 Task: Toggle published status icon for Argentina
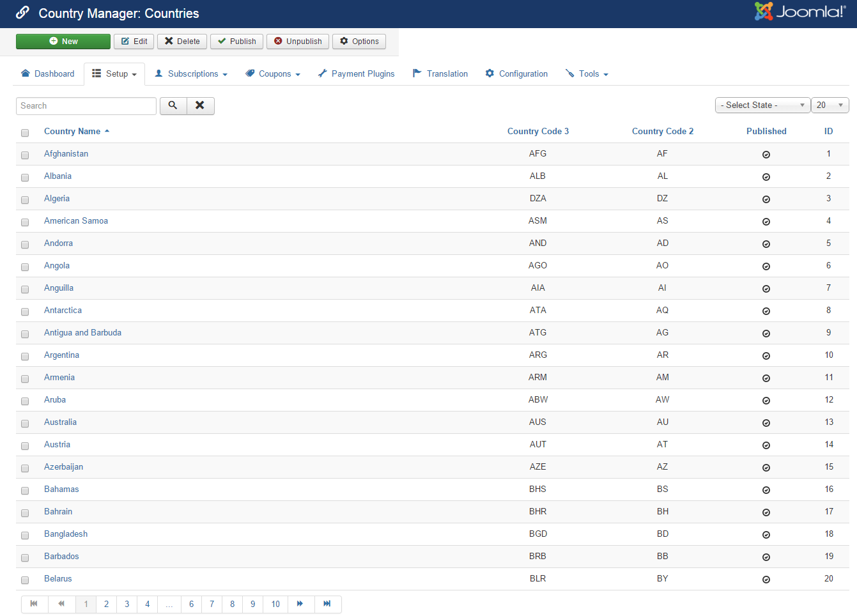click(x=766, y=356)
